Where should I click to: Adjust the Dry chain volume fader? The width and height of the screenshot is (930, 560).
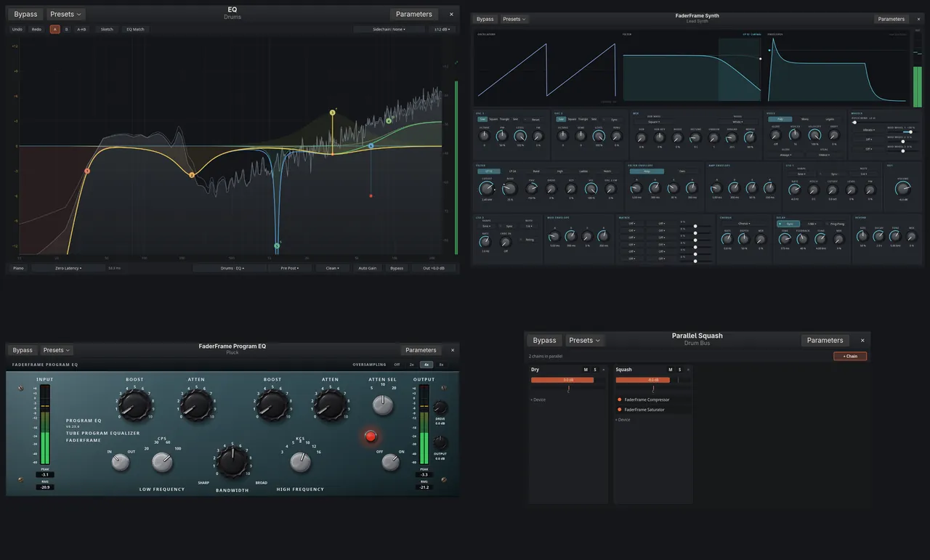568,380
